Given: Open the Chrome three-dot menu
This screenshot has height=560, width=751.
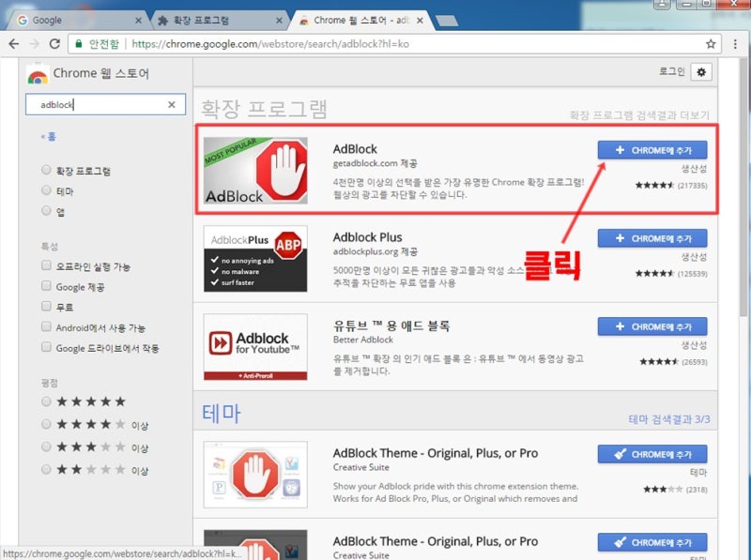Looking at the screenshot, I should pyautogui.click(x=735, y=44).
